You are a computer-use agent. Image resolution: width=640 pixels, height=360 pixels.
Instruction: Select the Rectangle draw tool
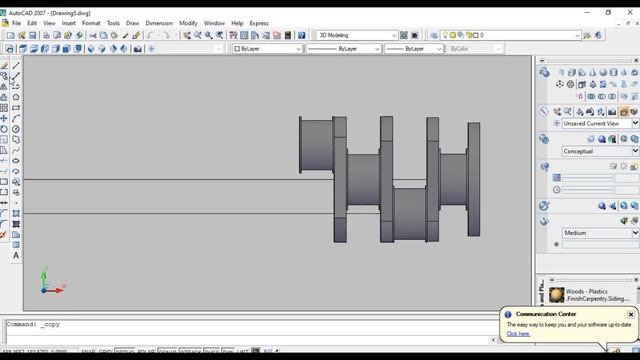click(16, 108)
